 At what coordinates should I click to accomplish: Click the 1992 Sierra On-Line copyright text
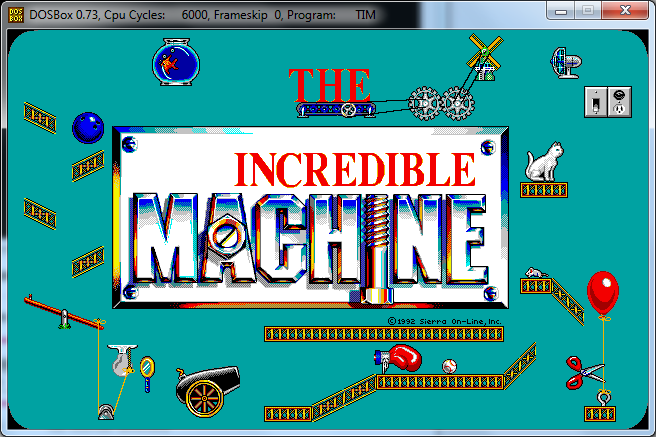444,321
